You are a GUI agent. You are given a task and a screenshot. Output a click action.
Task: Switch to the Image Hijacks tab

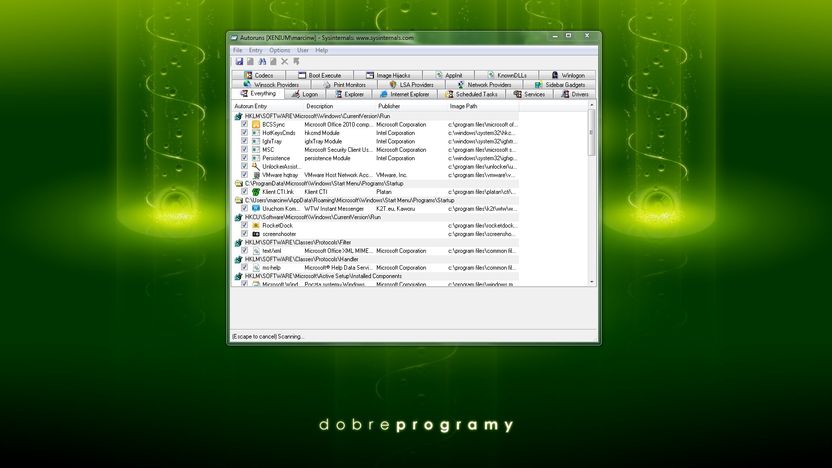[388, 75]
